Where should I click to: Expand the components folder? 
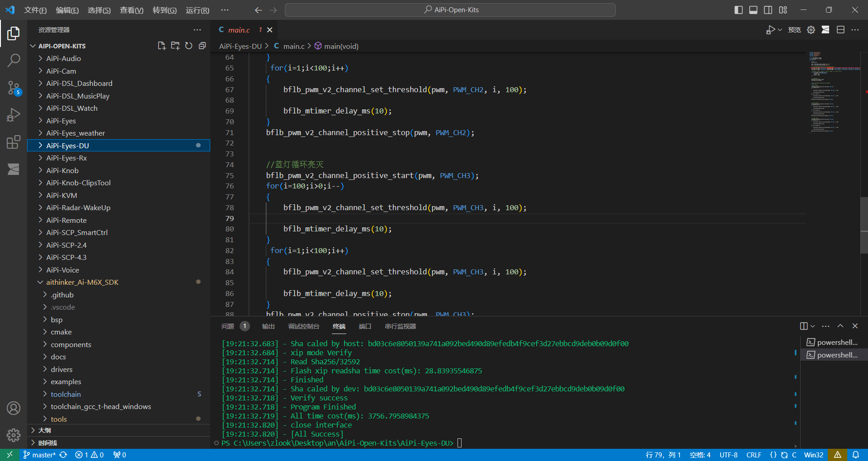[118, 344]
